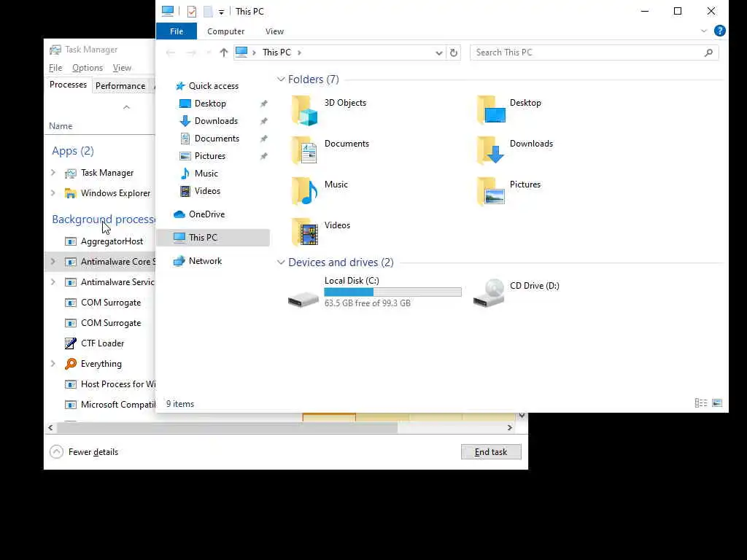Expand the Antimalware Service row

click(53, 282)
